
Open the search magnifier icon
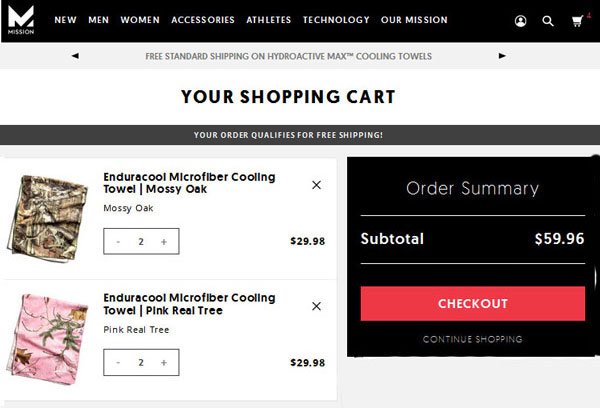[x=548, y=21]
